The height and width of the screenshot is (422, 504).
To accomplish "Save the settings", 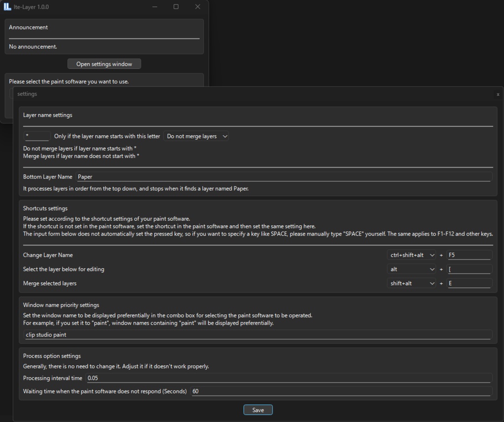I will 258,410.
